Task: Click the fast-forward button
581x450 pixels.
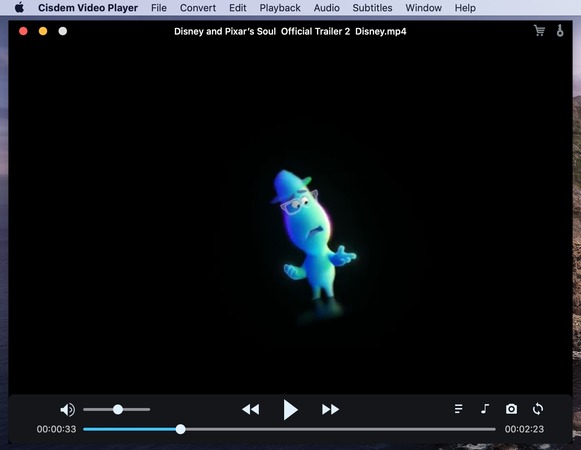Action: coord(330,410)
